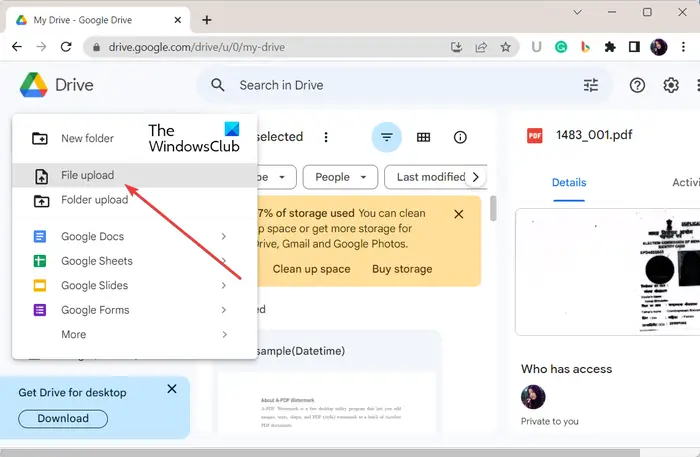Switch to grid layout view
Screen dimensions: 700x457
423,137
